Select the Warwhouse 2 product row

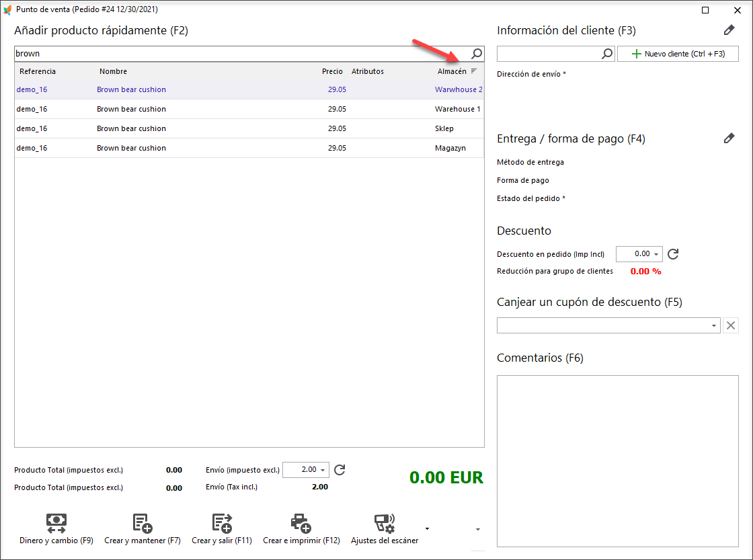pos(249,89)
